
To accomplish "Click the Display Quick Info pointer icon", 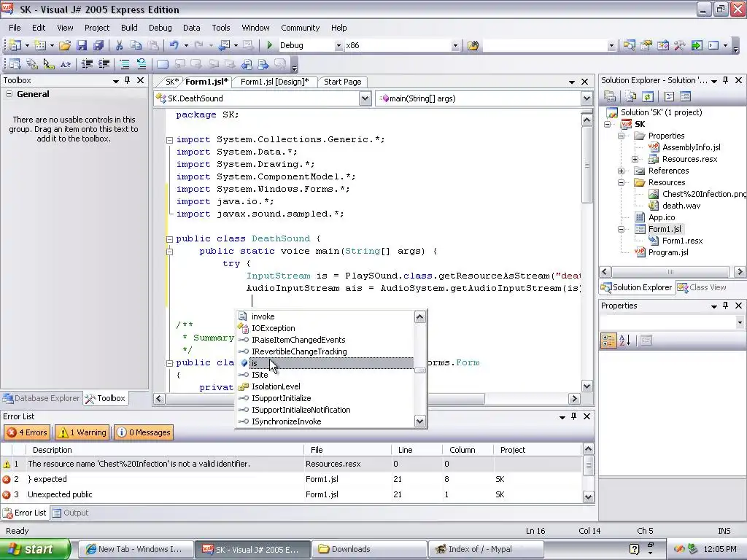I will point(49,64).
